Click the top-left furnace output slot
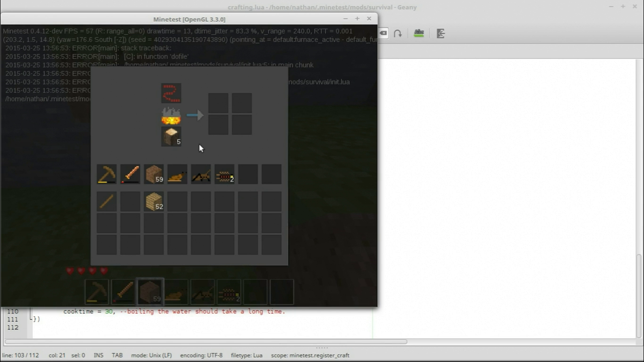The height and width of the screenshot is (362, 644). click(x=218, y=103)
